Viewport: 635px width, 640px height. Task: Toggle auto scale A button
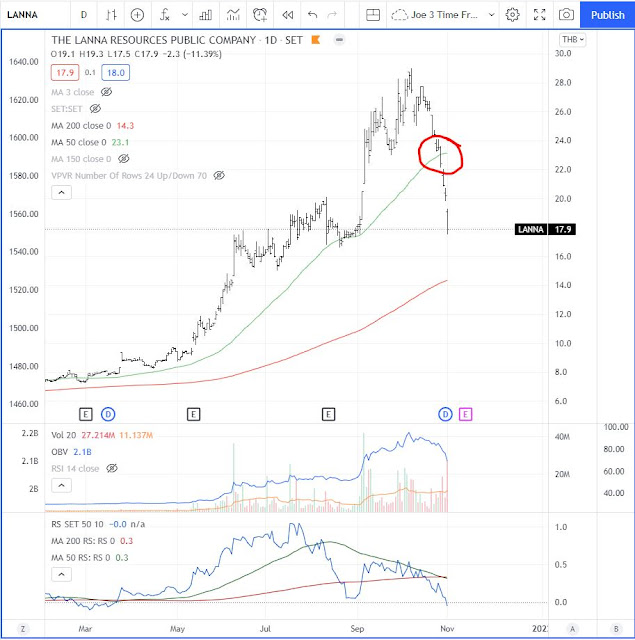pyautogui.click(x=573, y=629)
